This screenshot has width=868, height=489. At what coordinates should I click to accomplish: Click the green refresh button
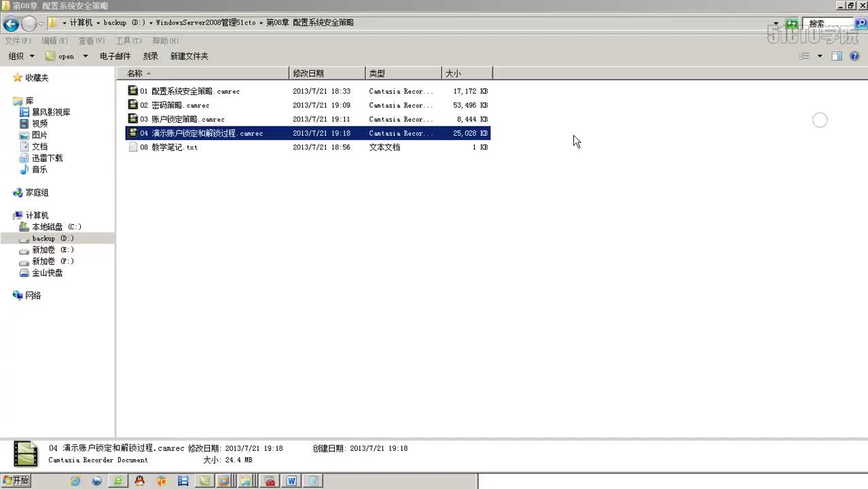coord(792,23)
